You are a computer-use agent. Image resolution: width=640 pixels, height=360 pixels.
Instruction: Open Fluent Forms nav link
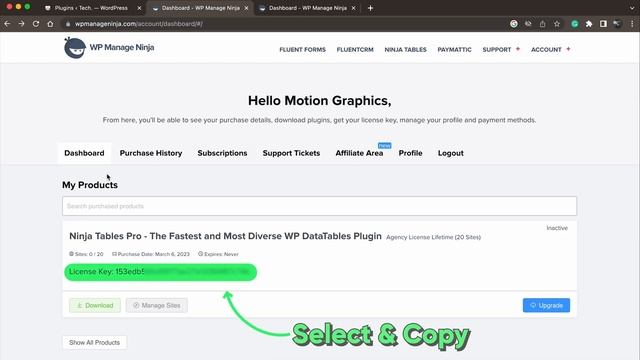coord(302,49)
